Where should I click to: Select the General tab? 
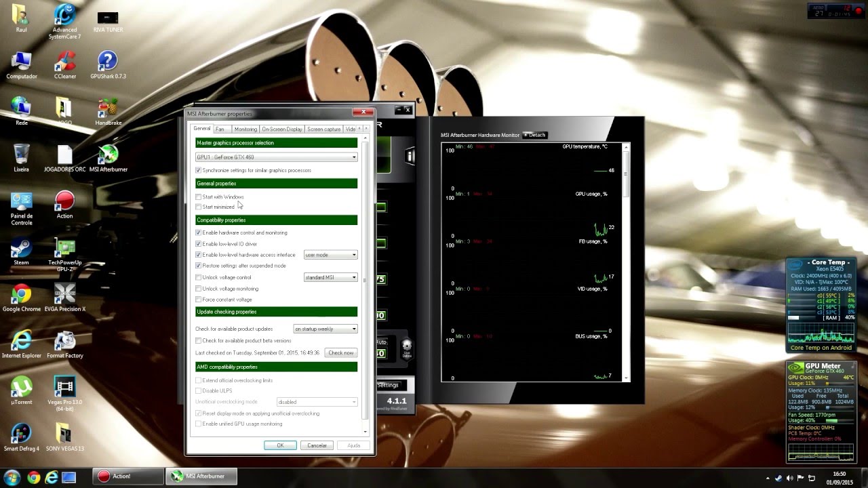202,128
